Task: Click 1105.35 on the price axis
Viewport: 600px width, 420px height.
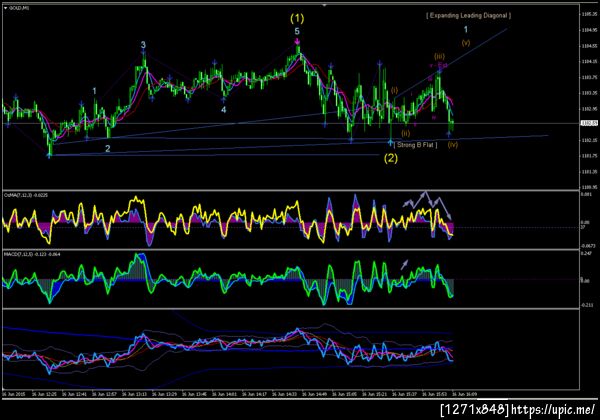Action: point(589,14)
